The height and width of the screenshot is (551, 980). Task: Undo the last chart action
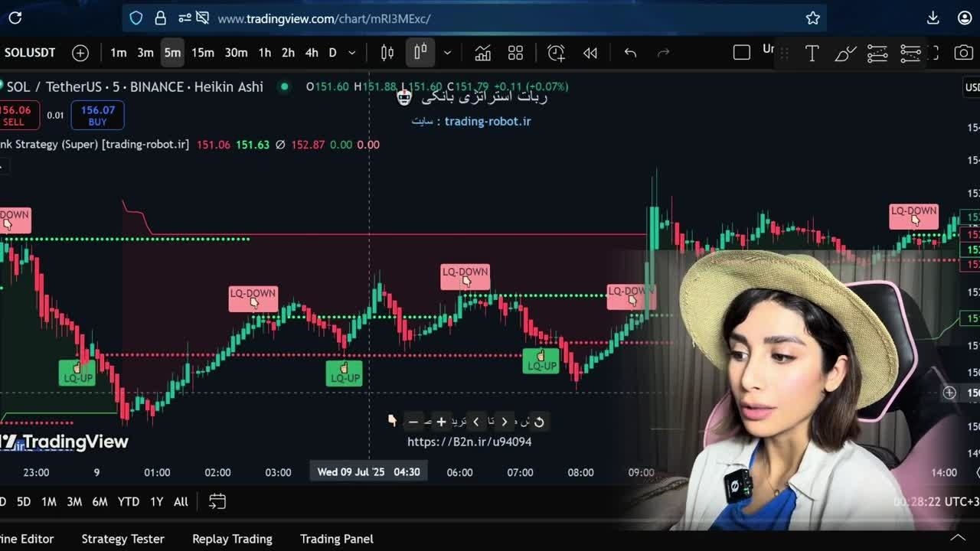pos(630,53)
